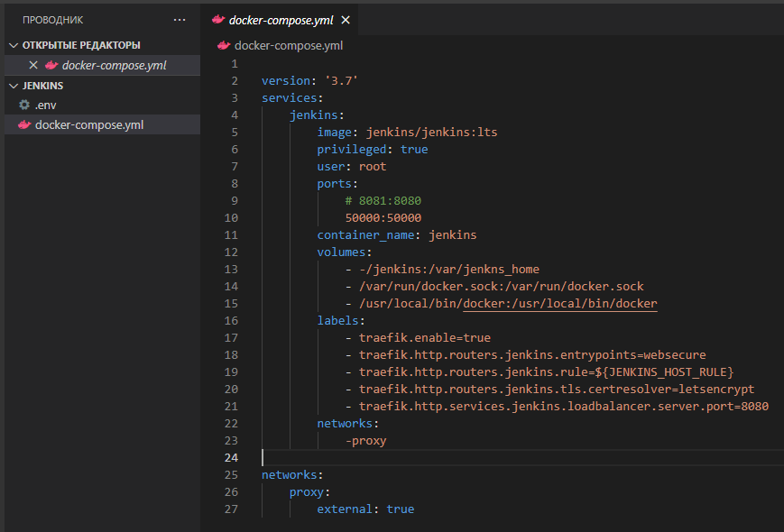784x532 pixels.
Task: Select docker-compose.yml under open editors
Action: (114, 65)
